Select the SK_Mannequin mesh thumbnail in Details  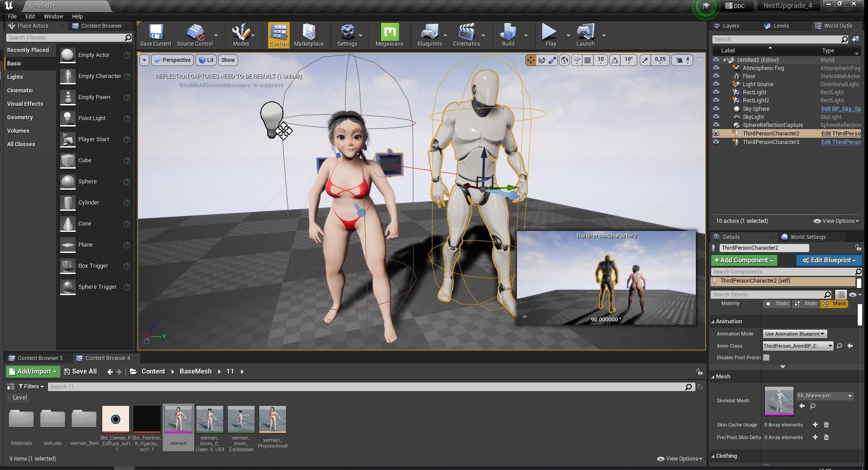(779, 401)
